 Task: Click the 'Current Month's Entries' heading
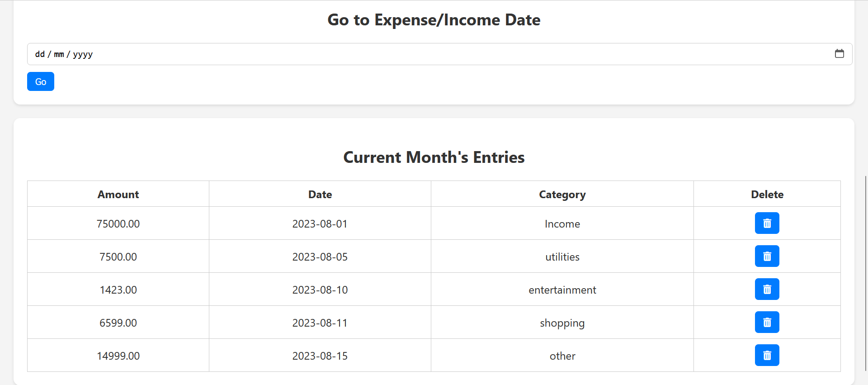(434, 157)
